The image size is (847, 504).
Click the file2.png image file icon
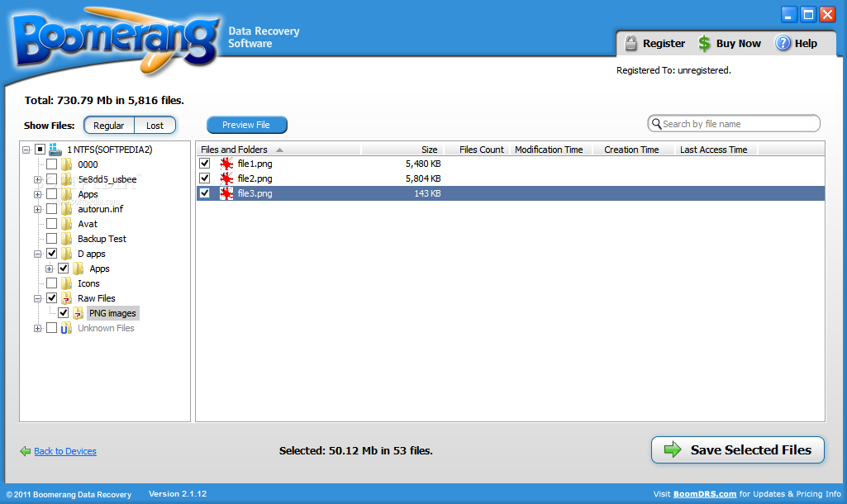tap(226, 178)
